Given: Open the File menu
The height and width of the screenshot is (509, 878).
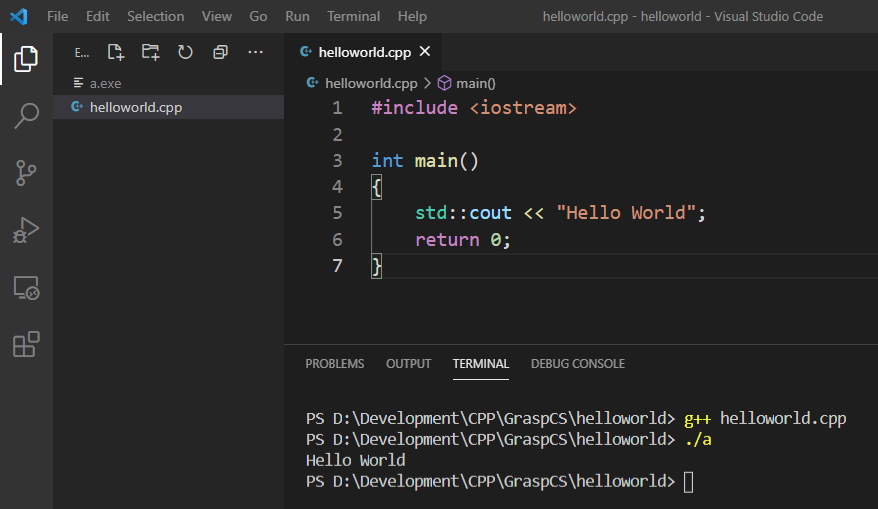Looking at the screenshot, I should pos(58,16).
